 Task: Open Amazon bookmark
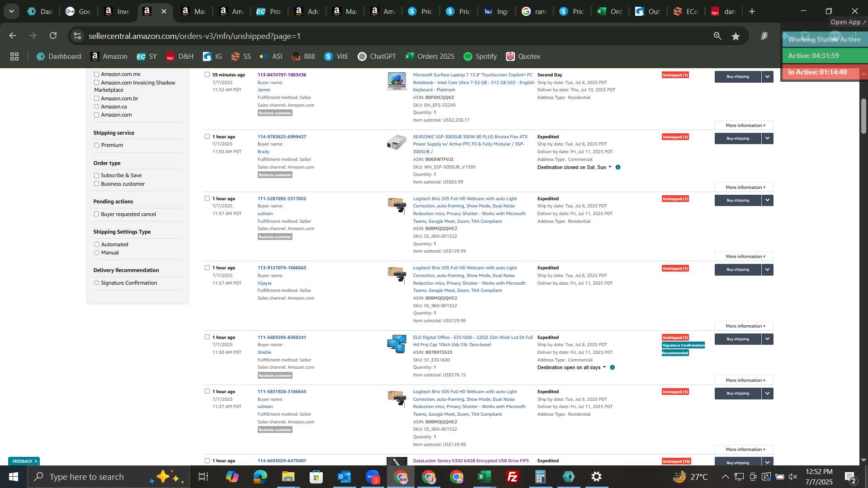pyautogui.click(x=109, y=56)
